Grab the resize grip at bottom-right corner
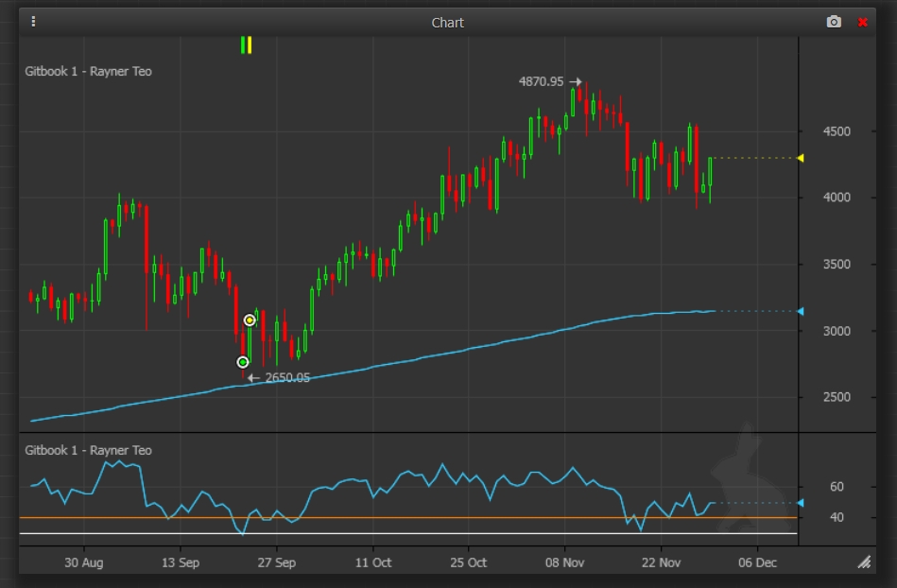Viewport: 897px width, 588px height. (863, 562)
